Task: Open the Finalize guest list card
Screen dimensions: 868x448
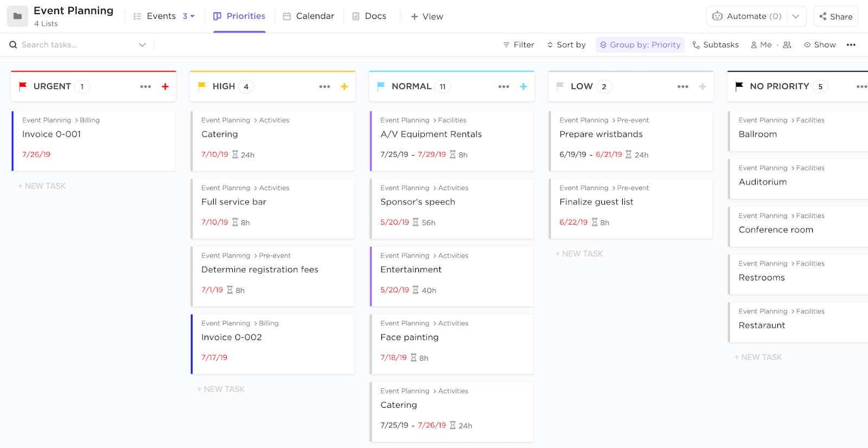Action: [x=631, y=209]
